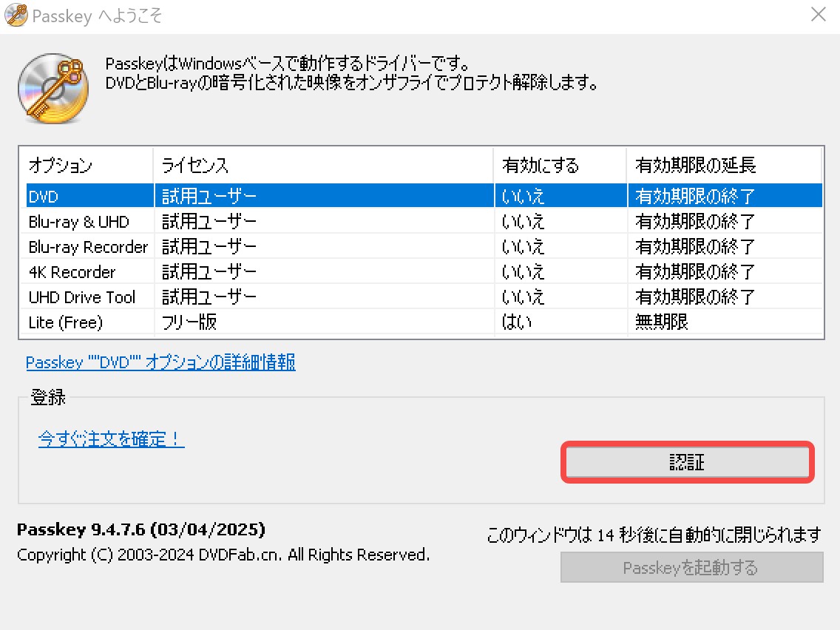Screen dimensions: 840x630
Task: Click the large disc and key logo
Action: (53, 88)
